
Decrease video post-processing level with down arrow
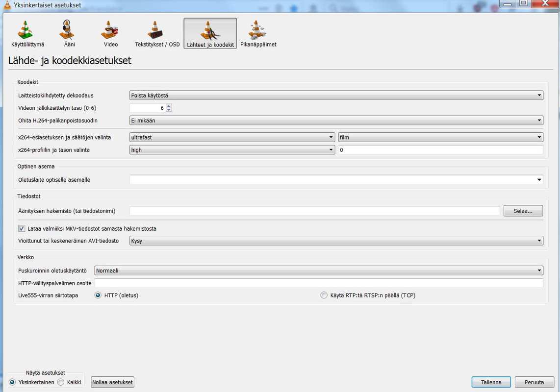(x=169, y=110)
